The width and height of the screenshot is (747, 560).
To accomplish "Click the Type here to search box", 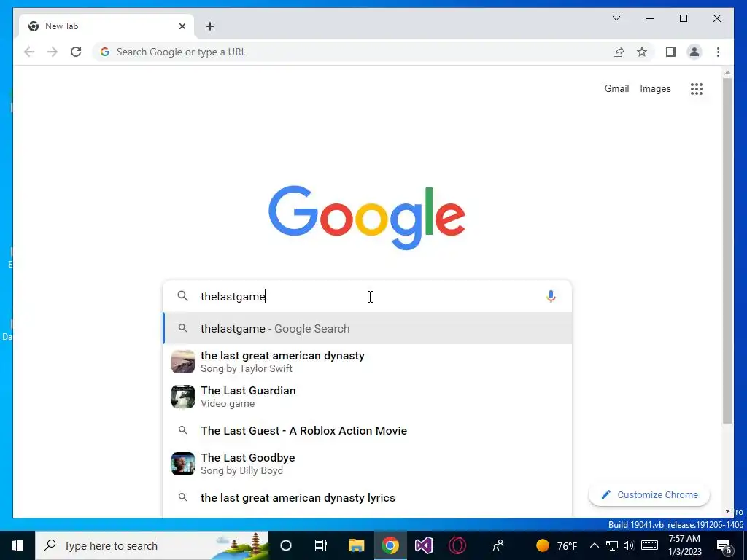I will point(152,545).
